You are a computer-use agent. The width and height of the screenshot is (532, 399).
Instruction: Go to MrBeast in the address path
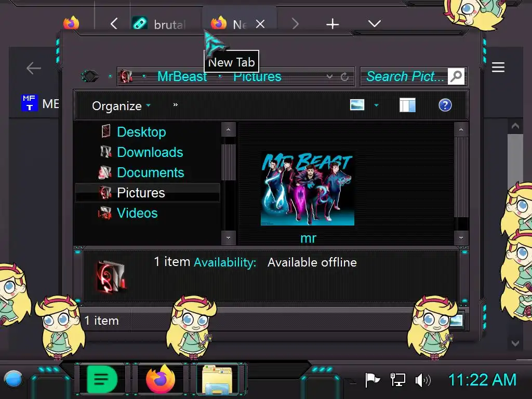(182, 76)
